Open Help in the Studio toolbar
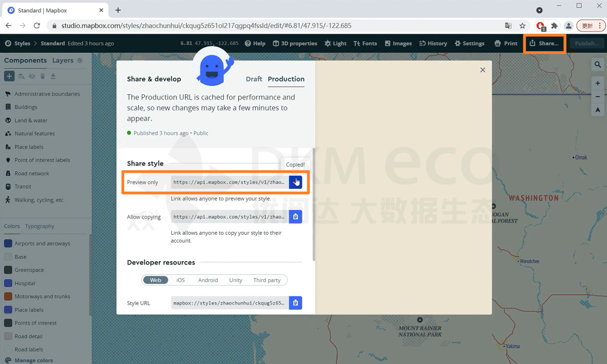This screenshot has width=607, height=364. pos(255,43)
